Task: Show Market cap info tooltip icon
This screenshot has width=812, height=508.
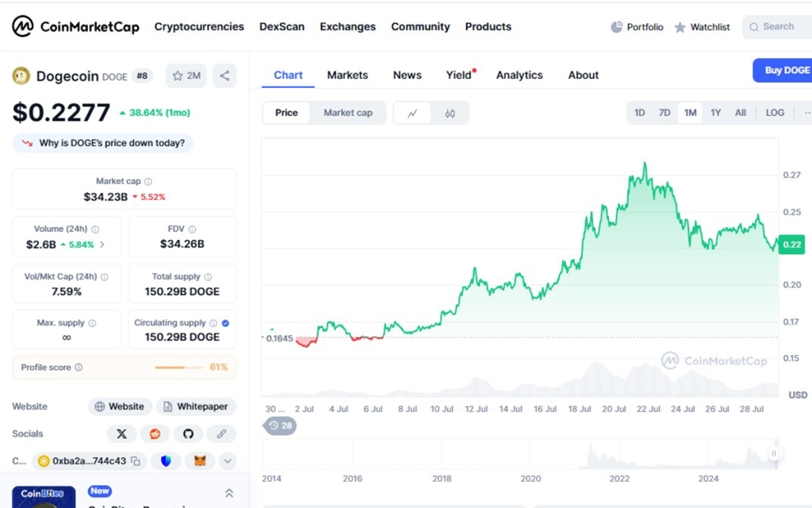Action: (148, 182)
